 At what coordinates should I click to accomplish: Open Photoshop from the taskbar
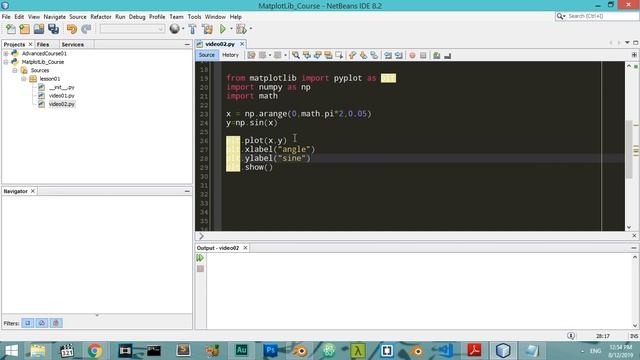(270, 351)
